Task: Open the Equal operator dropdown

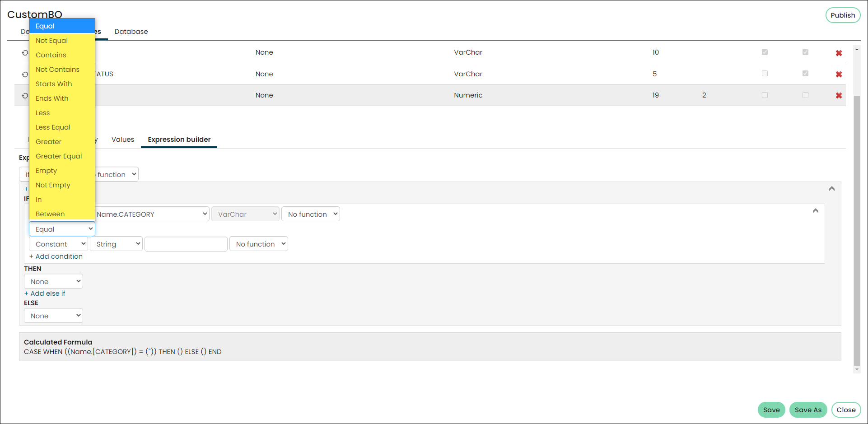Action: tap(62, 229)
